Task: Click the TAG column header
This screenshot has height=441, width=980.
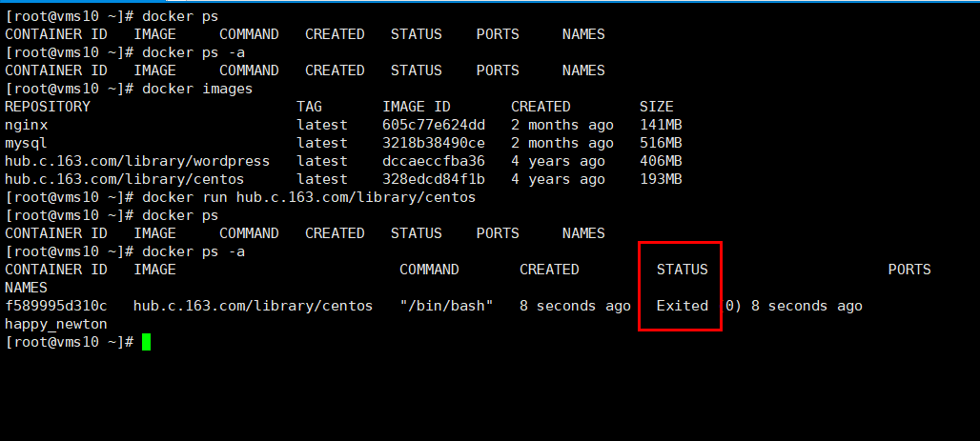Action: pyautogui.click(x=310, y=107)
